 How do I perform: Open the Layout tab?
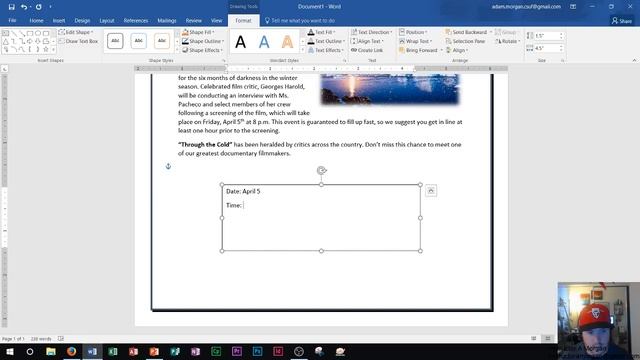(107, 20)
